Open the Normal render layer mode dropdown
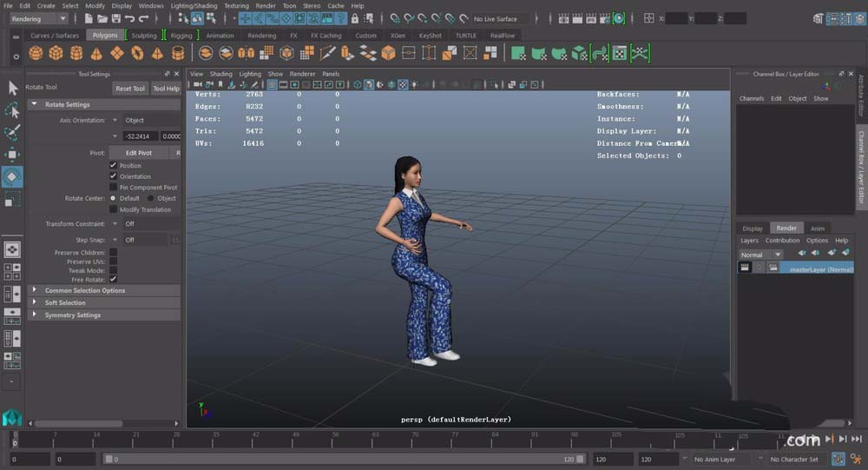 coord(760,255)
